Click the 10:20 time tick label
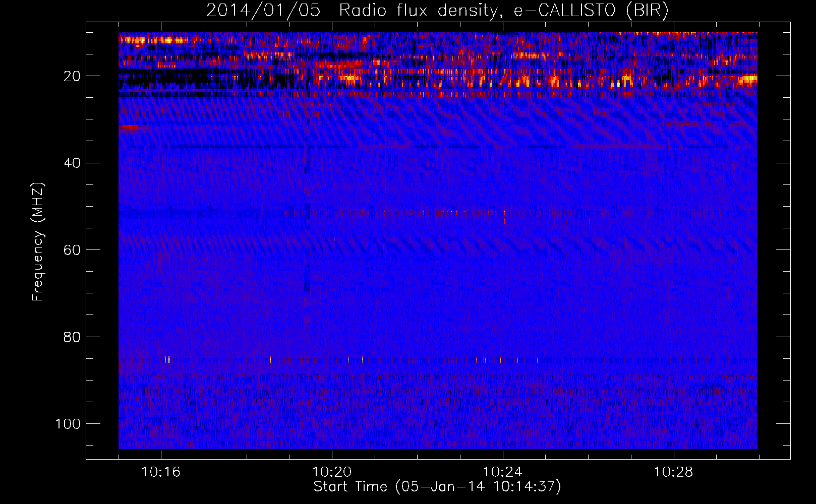The image size is (816, 504). 332,472
